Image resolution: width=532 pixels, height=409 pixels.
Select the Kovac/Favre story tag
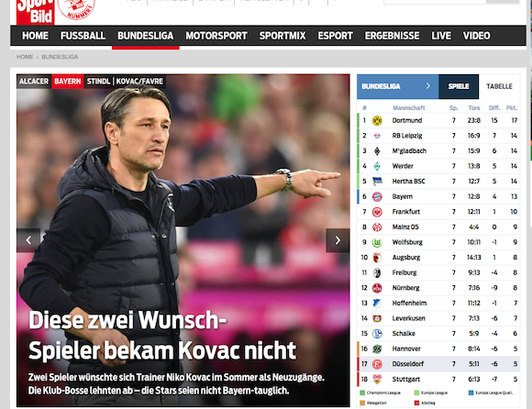139,82
